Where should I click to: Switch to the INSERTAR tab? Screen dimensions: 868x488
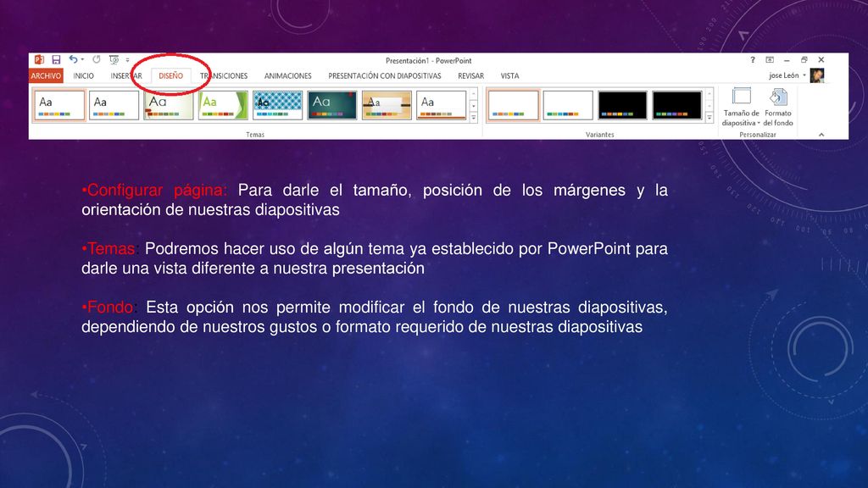pos(126,75)
